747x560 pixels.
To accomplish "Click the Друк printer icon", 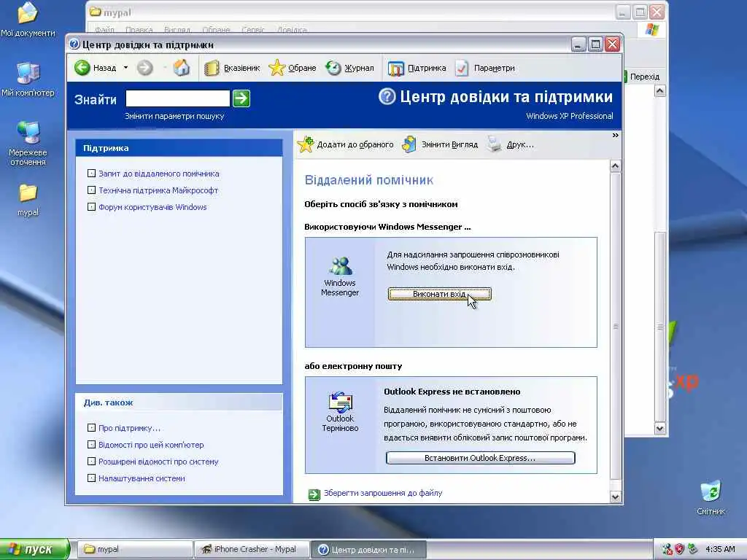I will point(494,144).
